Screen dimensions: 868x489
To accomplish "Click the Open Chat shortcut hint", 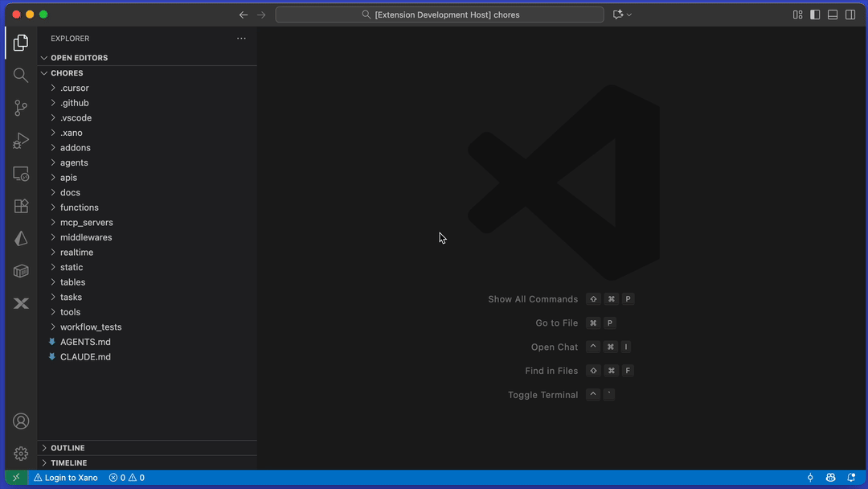I will pos(581,347).
